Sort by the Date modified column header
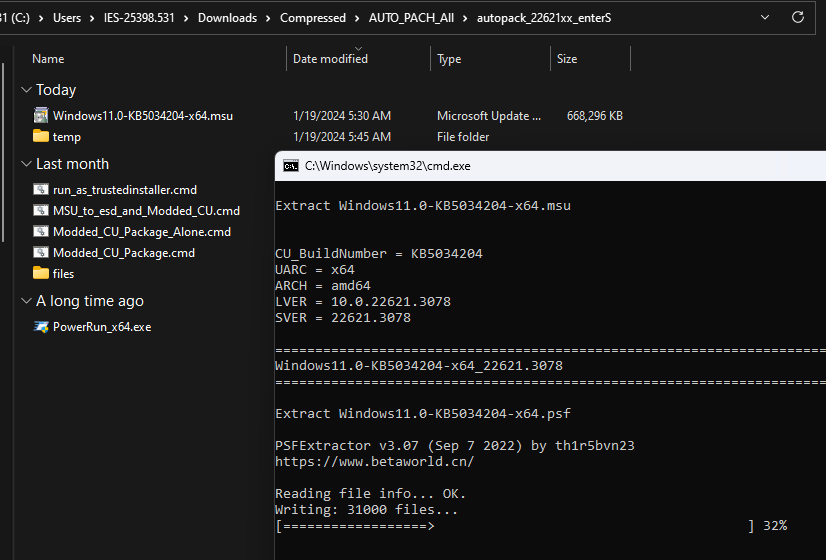This screenshot has width=826, height=560. click(x=330, y=59)
